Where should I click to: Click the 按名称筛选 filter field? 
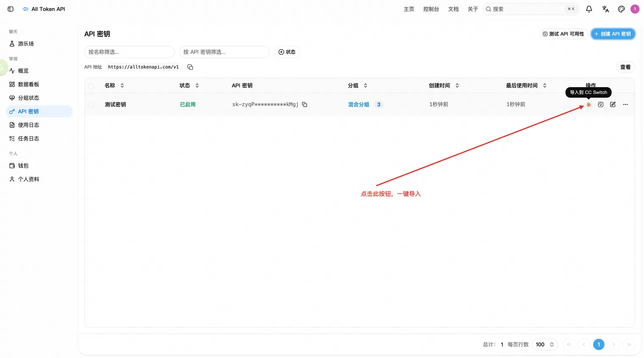(130, 52)
